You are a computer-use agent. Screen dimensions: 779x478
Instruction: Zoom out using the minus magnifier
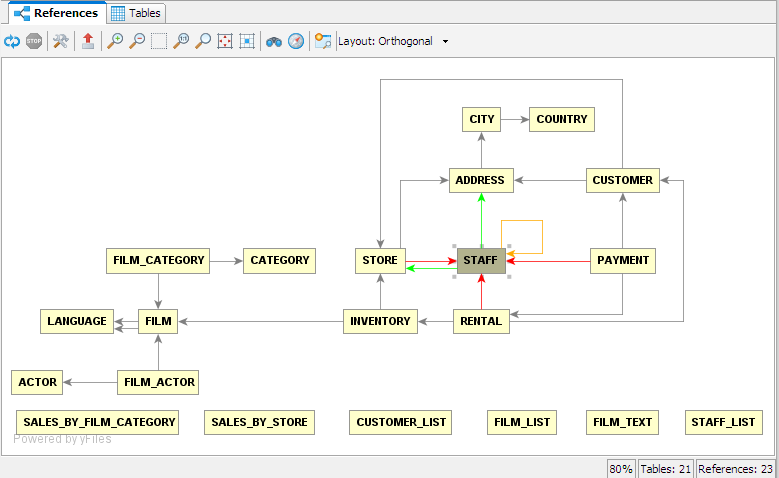(x=137, y=42)
